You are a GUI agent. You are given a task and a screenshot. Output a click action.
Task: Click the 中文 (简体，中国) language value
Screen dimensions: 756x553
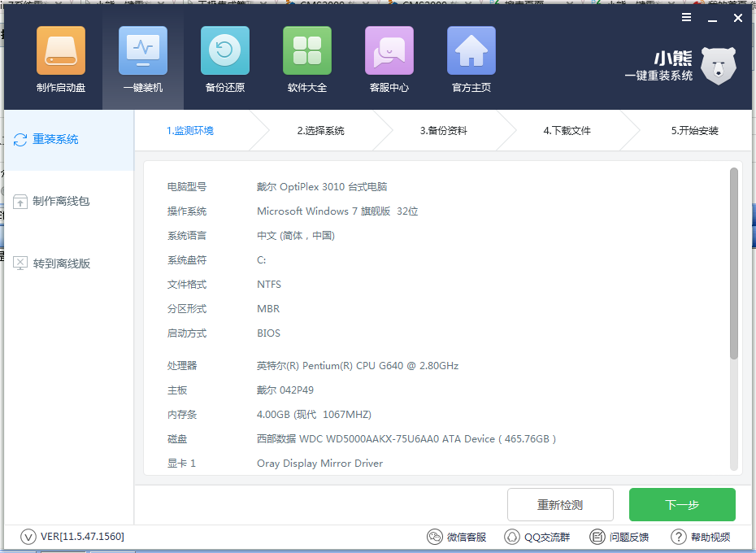coord(296,236)
